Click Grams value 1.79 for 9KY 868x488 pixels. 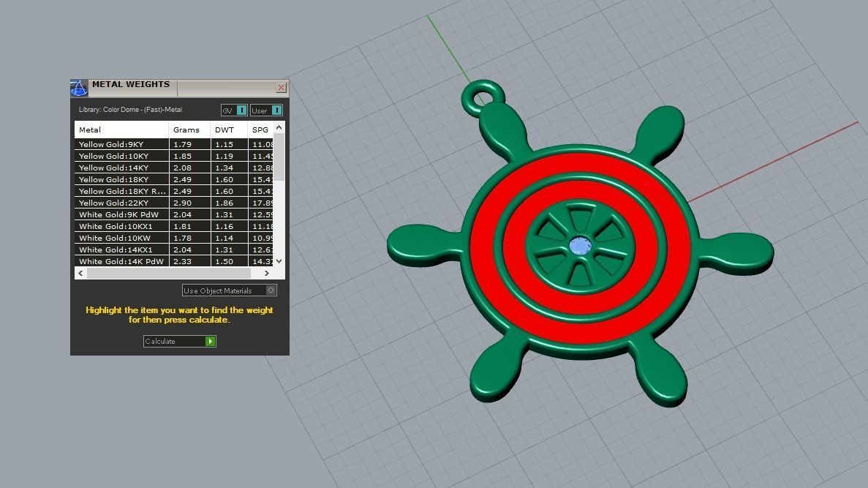pyautogui.click(x=182, y=144)
